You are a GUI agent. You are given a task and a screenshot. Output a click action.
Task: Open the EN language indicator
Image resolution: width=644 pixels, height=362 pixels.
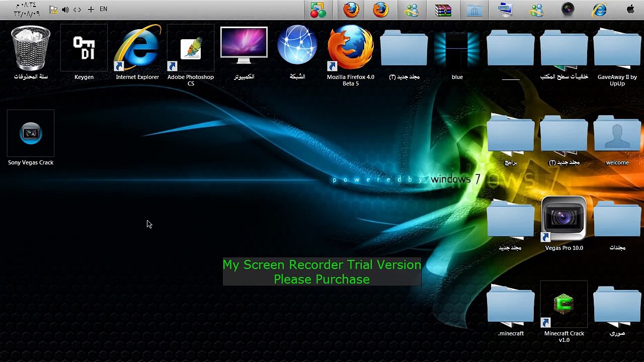tap(103, 9)
